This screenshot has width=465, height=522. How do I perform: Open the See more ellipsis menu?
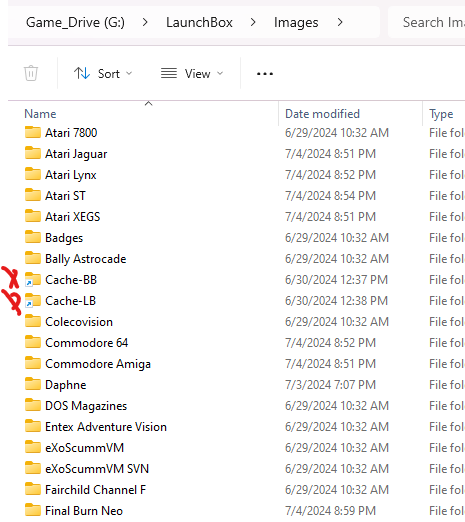(265, 73)
